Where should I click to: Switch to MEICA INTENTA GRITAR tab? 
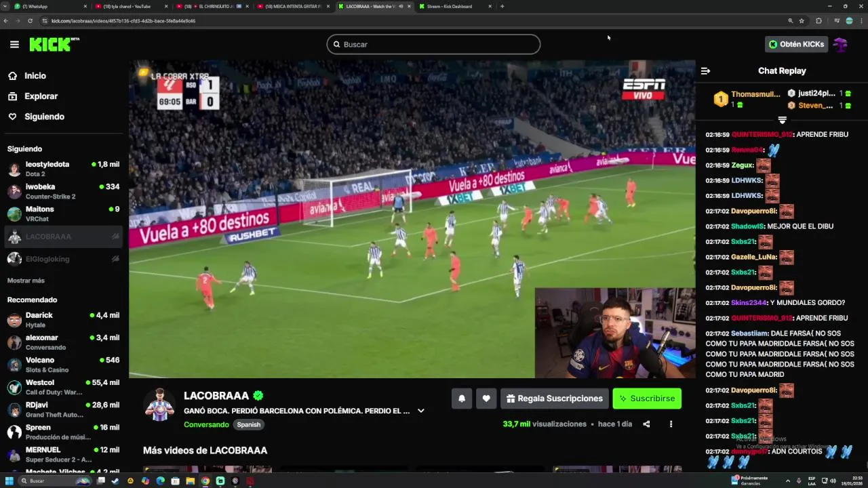coord(293,6)
